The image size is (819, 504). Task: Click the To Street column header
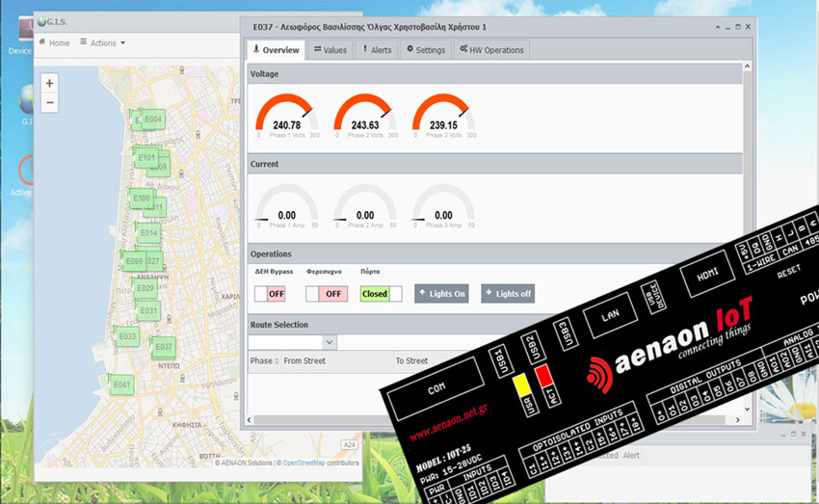411,361
